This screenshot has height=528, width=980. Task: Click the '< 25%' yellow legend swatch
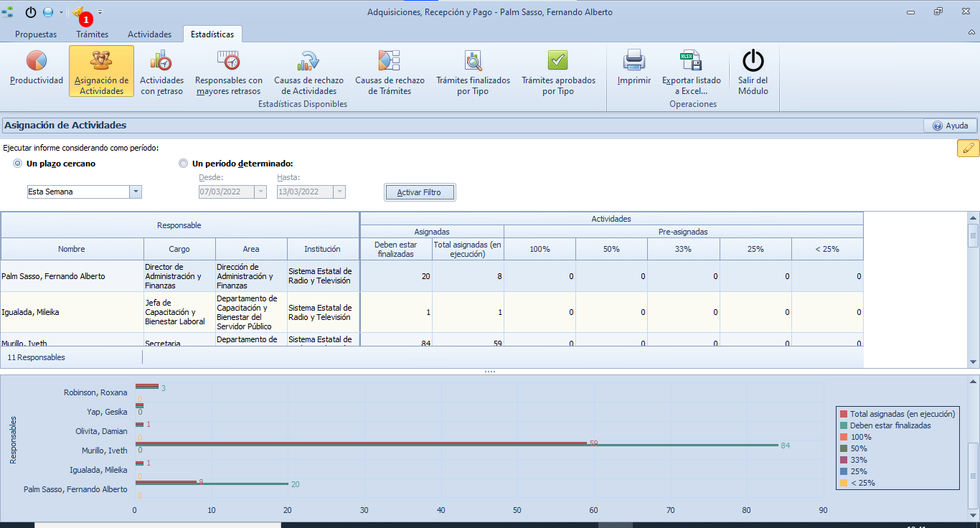pos(844,483)
